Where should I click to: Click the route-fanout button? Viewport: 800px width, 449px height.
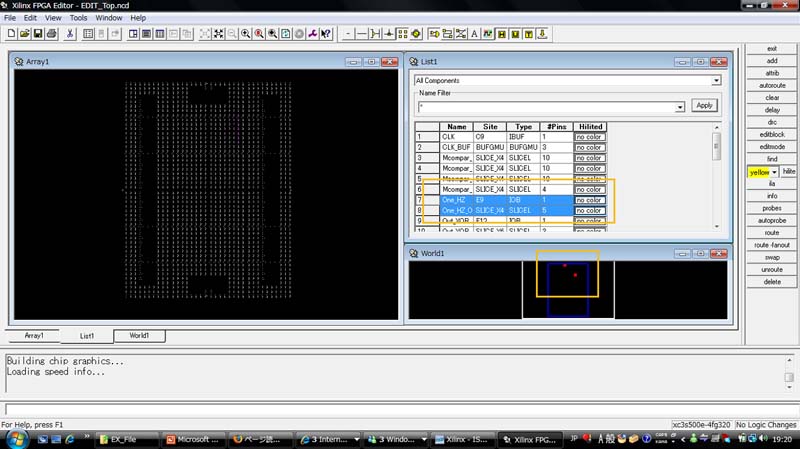[772, 245]
